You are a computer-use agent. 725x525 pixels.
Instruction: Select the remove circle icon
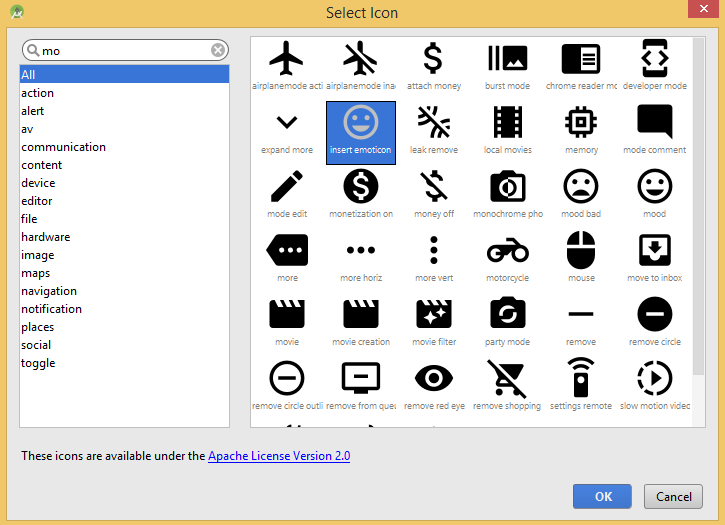[x=655, y=314]
